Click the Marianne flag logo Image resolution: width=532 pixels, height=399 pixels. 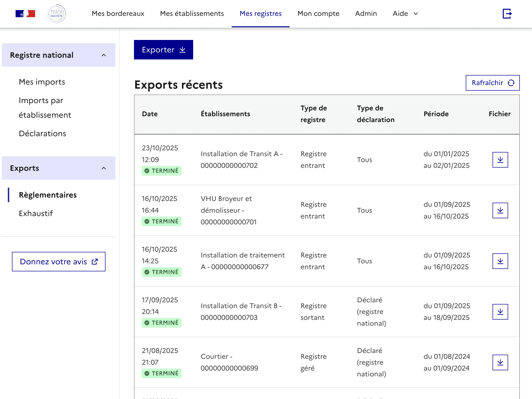click(x=25, y=14)
